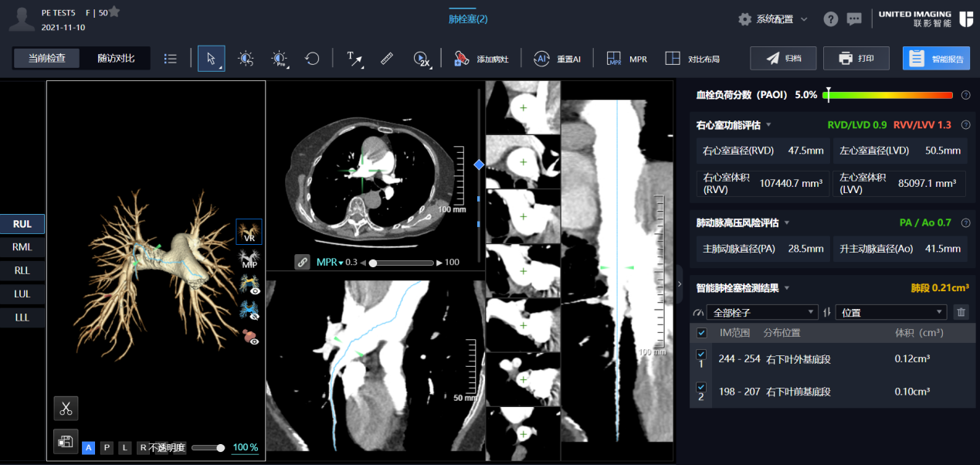Click the 2X playback speed tool
The height and width of the screenshot is (465, 980).
tap(422, 59)
